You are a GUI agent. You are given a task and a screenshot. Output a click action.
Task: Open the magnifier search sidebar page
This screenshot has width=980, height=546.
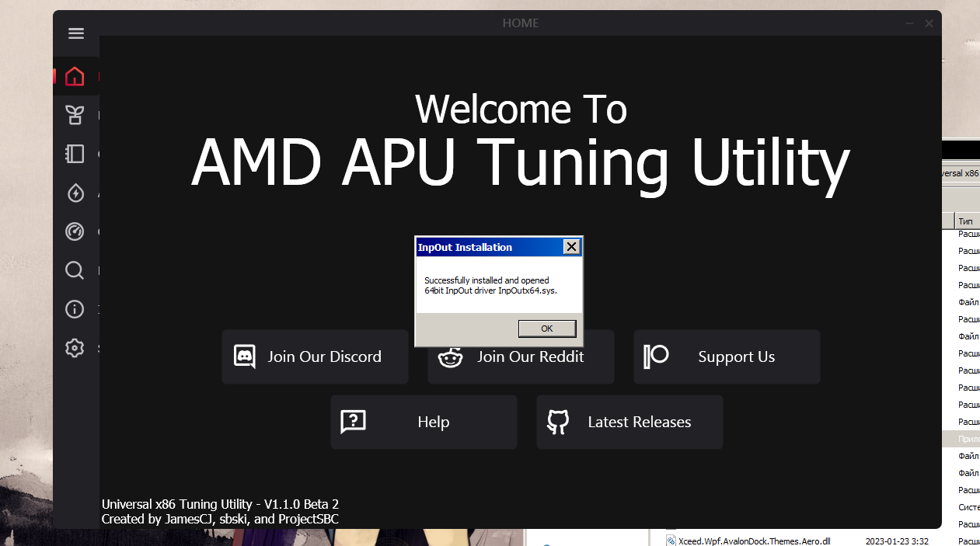pyautogui.click(x=75, y=270)
